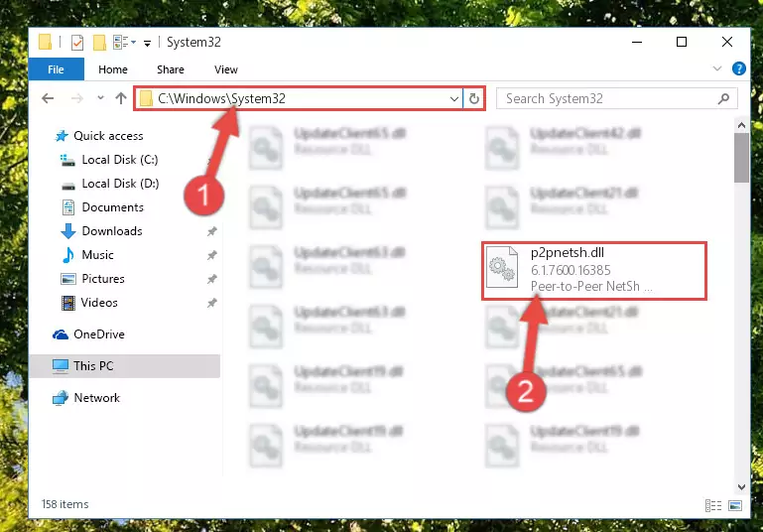763x532 pixels.
Task: Open Videos in the sidebar
Action: (99, 303)
